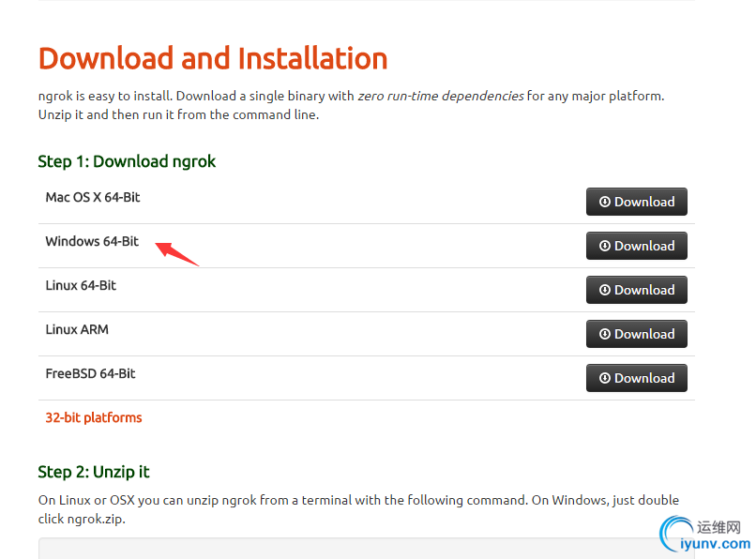Click the Step 1: Download ngrok heading
Image resolution: width=756 pixels, height=559 pixels.
(x=127, y=161)
